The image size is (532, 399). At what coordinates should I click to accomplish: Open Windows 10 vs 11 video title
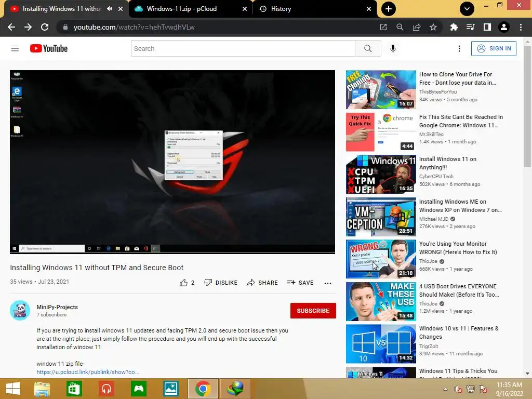[x=459, y=332]
